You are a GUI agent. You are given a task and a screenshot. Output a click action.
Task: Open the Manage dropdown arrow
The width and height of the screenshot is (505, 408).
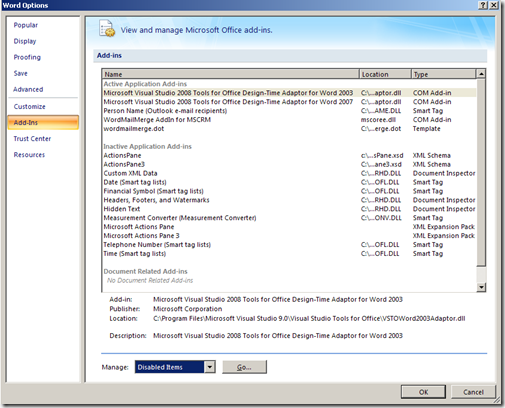click(210, 367)
